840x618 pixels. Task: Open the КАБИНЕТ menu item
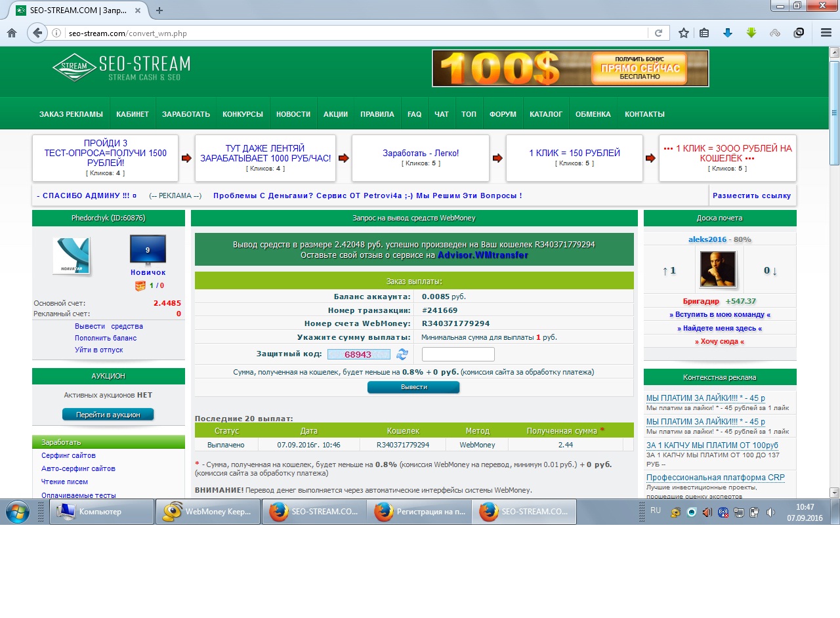click(x=133, y=114)
